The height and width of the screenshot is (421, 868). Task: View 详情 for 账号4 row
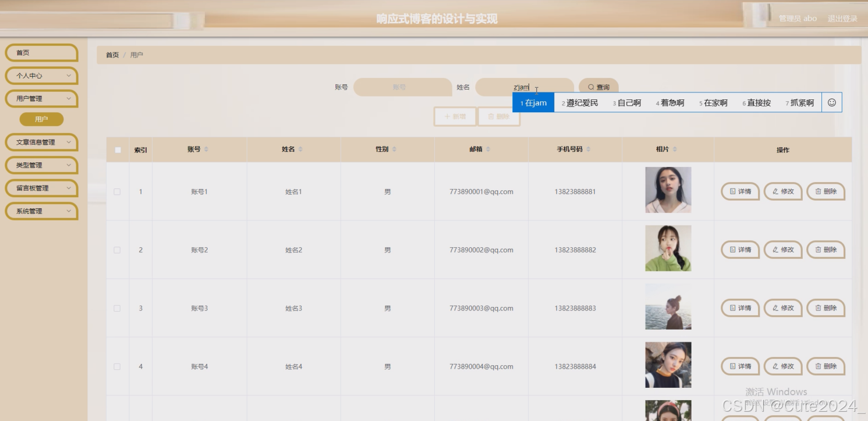pos(740,366)
